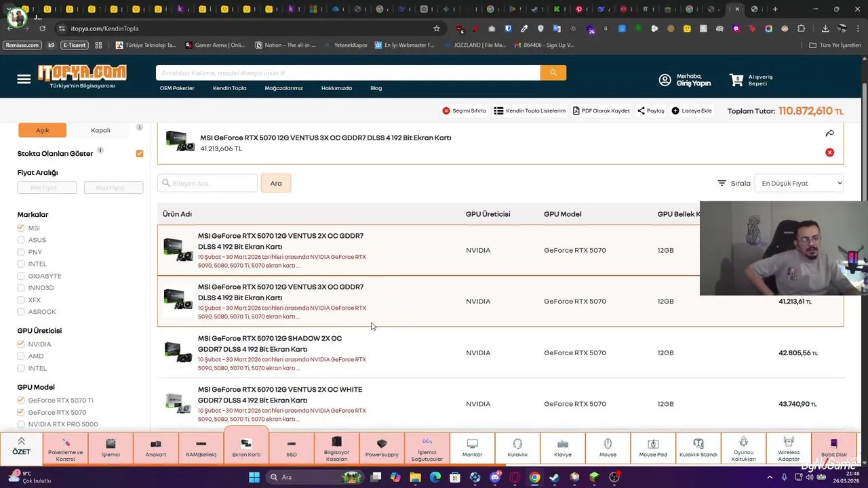Select the İşlemci Soğutucular category
The height and width of the screenshot is (488, 868).
click(x=427, y=447)
